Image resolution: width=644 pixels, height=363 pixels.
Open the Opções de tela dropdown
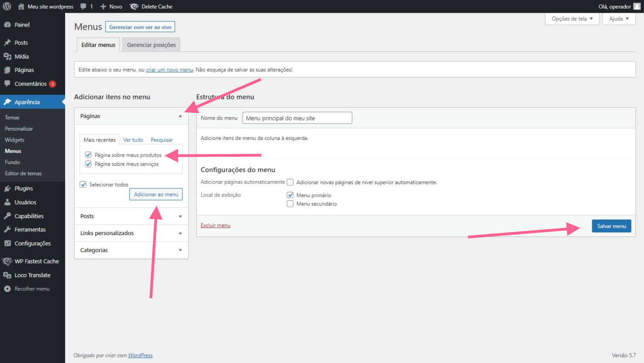click(x=572, y=19)
